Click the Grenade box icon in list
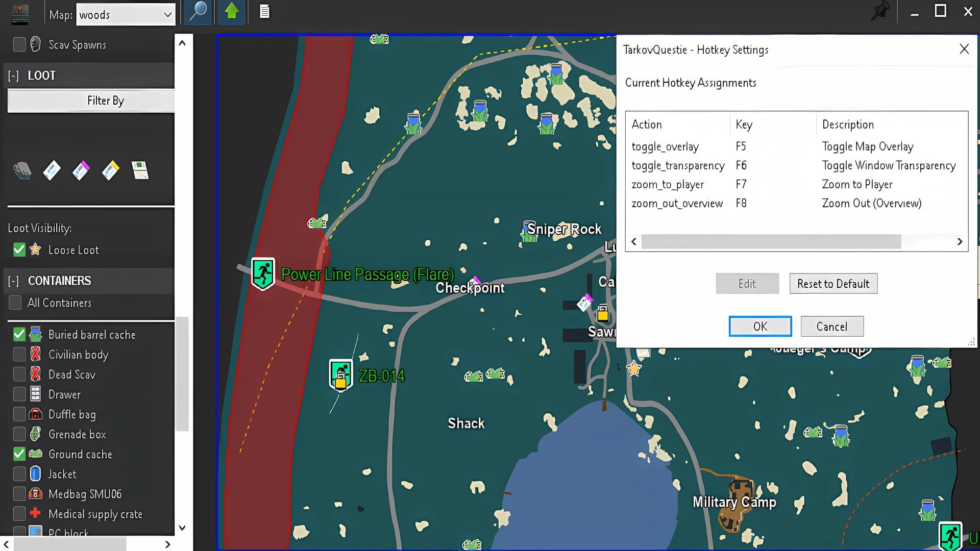The width and height of the screenshot is (980, 551). (x=35, y=434)
